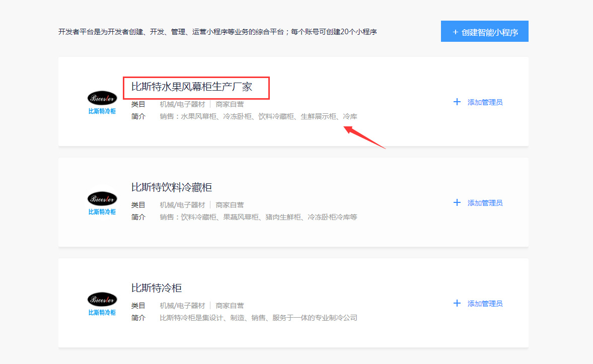Click 商家自营 in 比斯特水果风幕柜生产厂家 card
The width and height of the screenshot is (593, 364).
230,104
